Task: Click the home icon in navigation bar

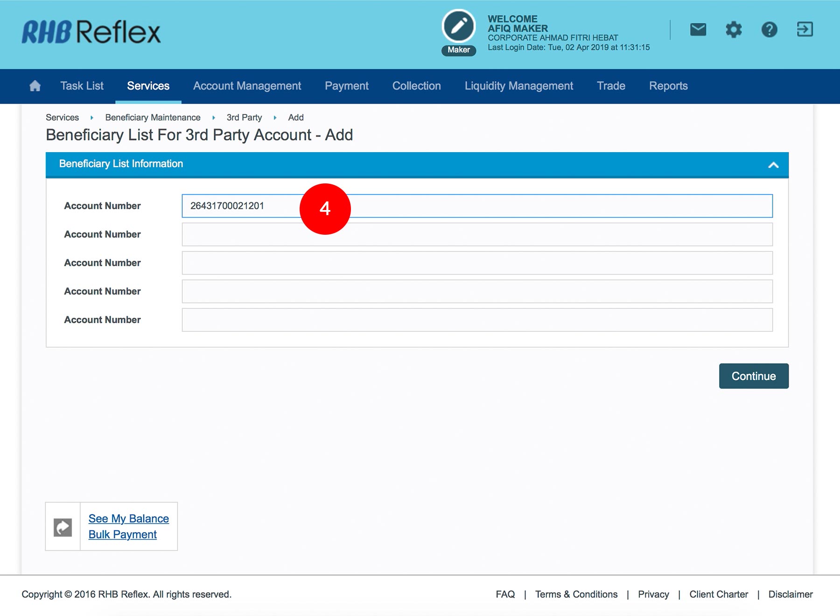Action: coord(35,86)
